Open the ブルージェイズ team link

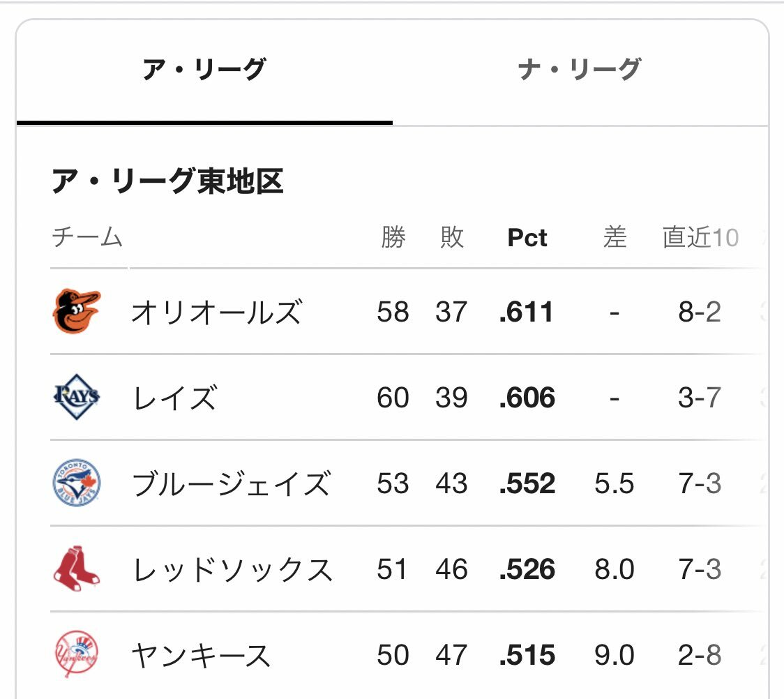pyautogui.click(x=231, y=483)
